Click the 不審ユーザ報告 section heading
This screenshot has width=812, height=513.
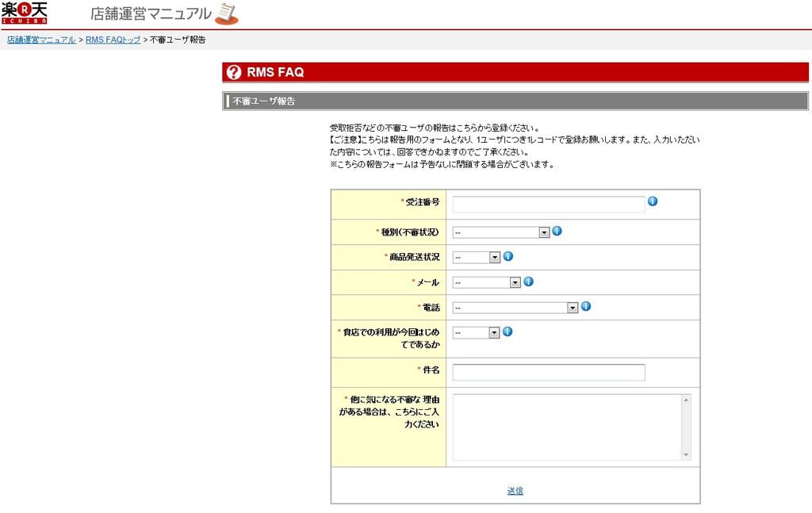click(x=263, y=101)
